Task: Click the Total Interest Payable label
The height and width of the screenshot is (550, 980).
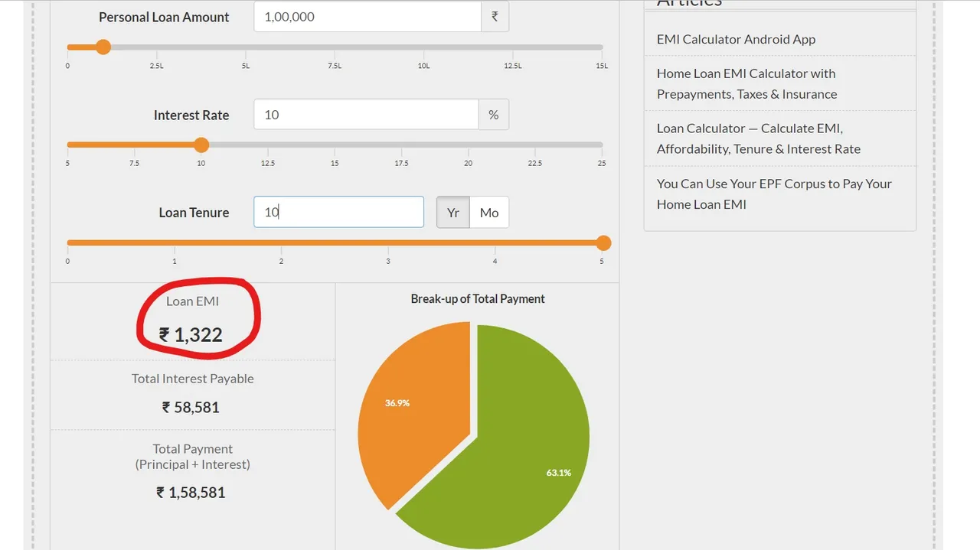Action: pyautogui.click(x=193, y=379)
